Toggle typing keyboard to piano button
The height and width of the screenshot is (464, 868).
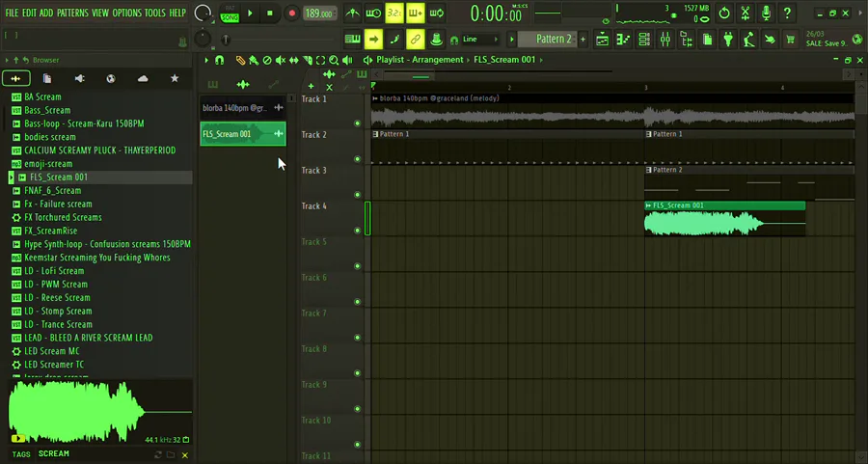[352, 40]
